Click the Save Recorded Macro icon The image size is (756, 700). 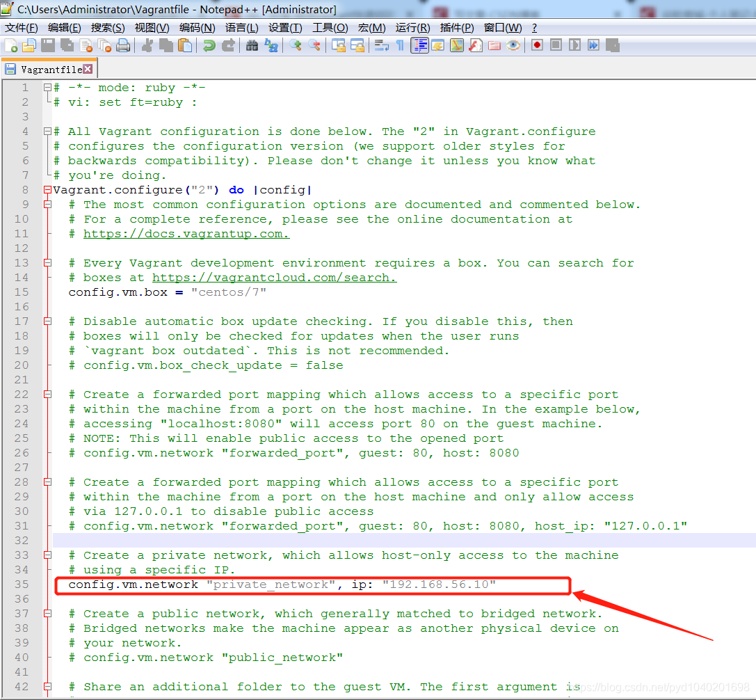[612, 45]
